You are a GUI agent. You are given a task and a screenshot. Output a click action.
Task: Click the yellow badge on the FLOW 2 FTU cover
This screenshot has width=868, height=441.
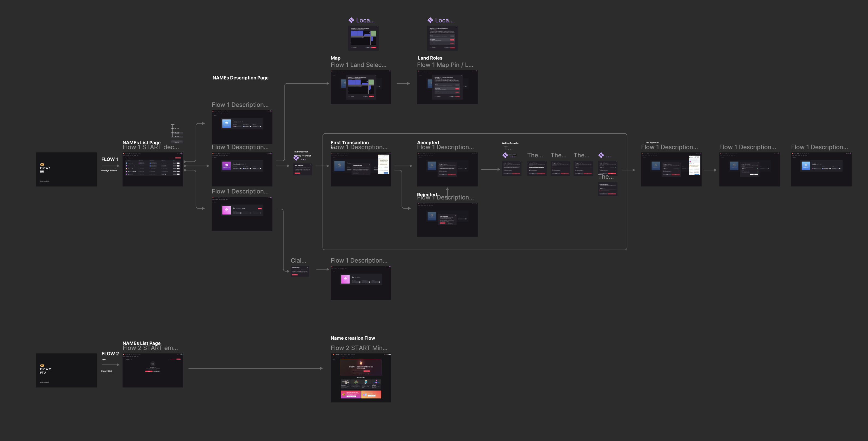click(42, 365)
